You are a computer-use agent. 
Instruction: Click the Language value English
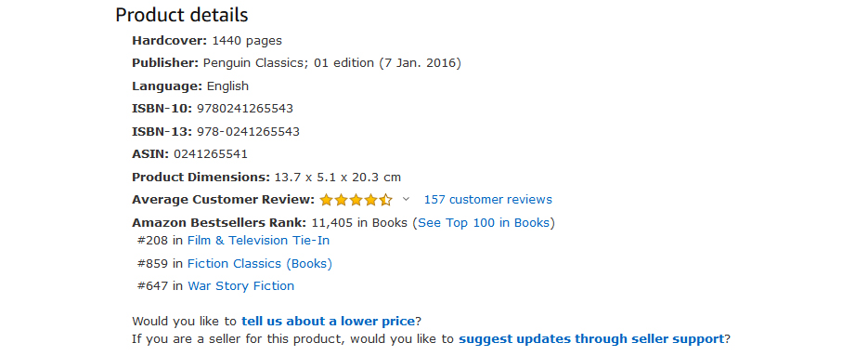[227, 86]
